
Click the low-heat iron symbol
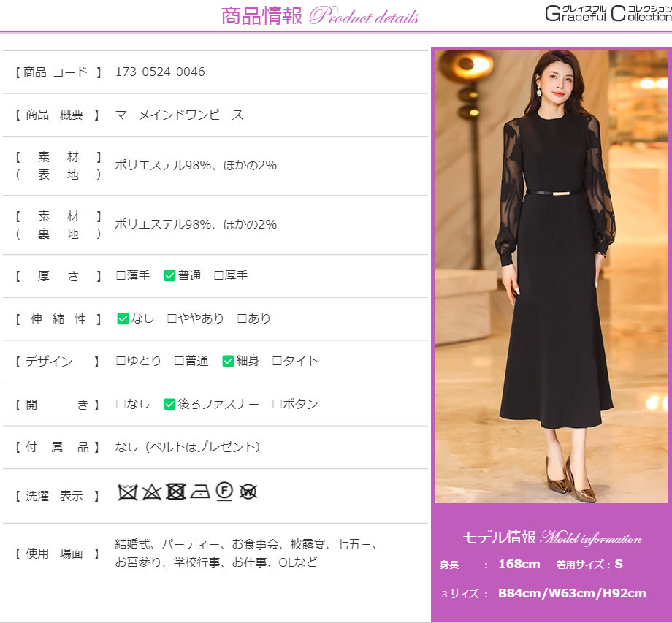[x=200, y=492]
